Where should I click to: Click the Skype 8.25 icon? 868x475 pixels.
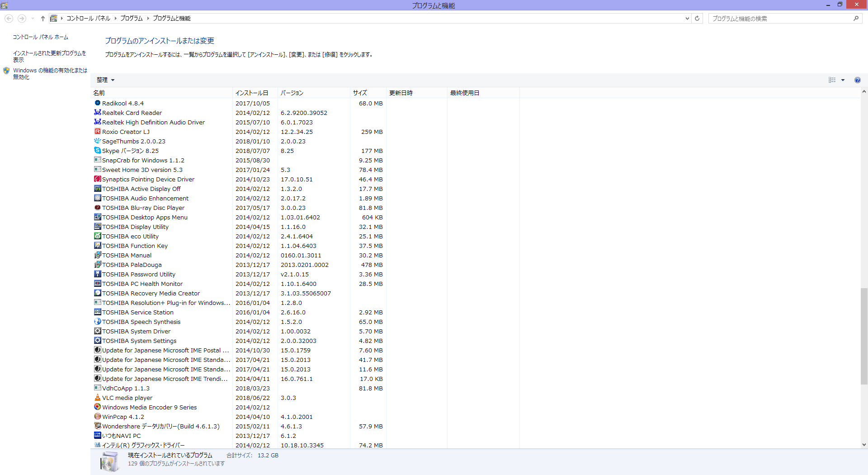click(x=97, y=151)
